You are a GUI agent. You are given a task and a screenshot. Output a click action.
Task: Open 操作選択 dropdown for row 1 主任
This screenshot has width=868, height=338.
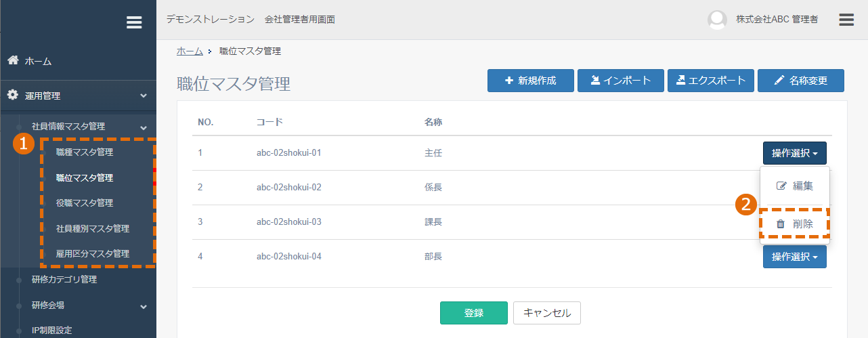pyautogui.click(x=795, y=153)
